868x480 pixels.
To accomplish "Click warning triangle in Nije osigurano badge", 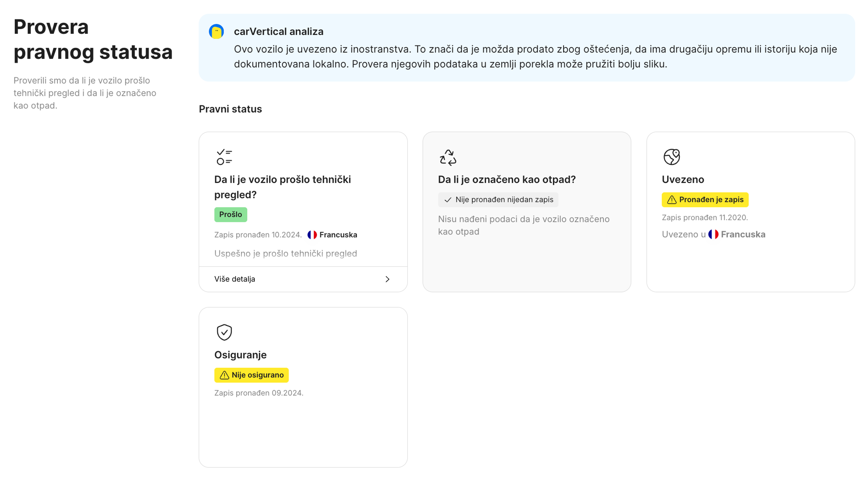I will click(x=224, y=375).
